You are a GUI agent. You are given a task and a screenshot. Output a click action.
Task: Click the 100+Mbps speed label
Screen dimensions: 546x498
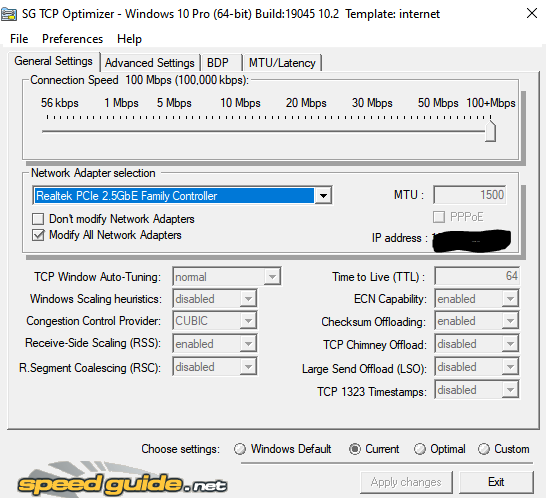[x=491, y=103]
